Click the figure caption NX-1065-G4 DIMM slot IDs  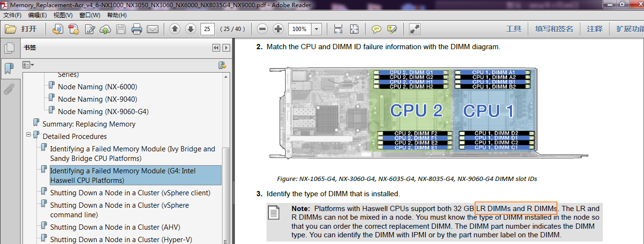(x=407, y=179)
